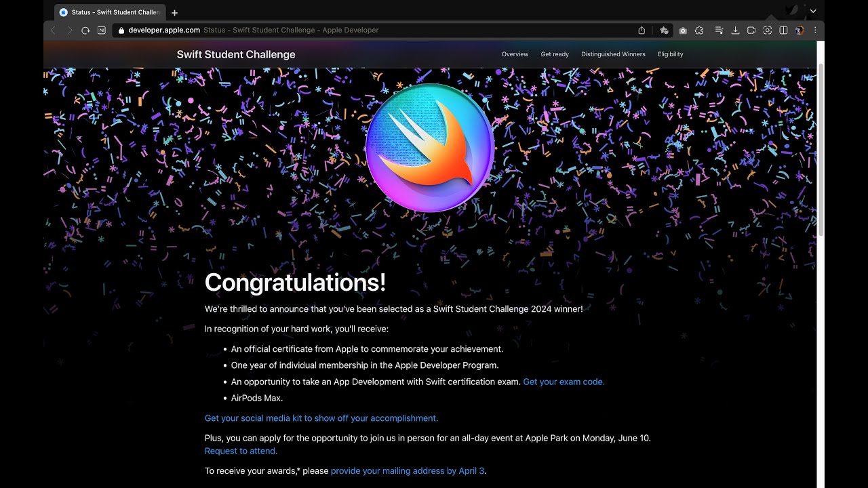Click the Apple Developer Program membership bullet
Screen dimensions: 868x488
coord(365,366)
